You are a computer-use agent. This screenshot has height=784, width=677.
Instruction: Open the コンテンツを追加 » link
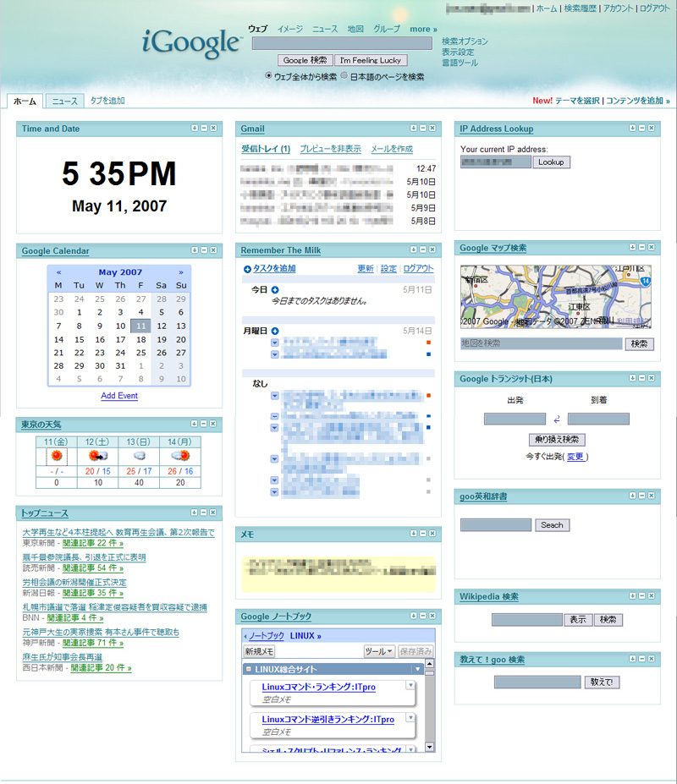638,101
